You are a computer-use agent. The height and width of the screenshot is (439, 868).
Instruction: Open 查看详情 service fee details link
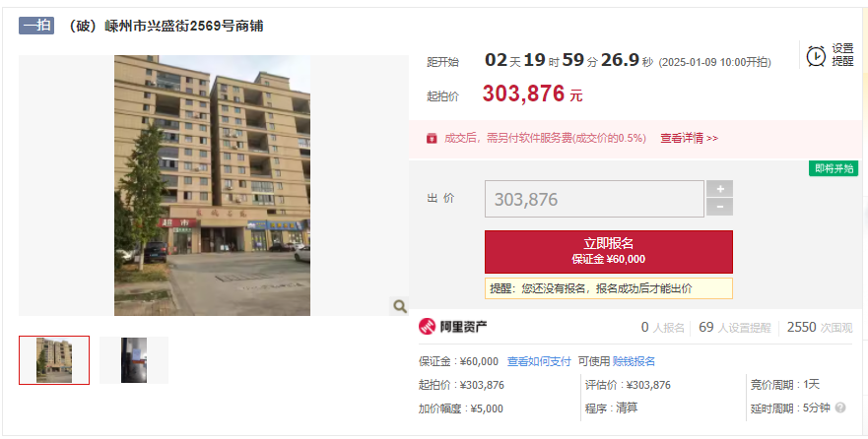click(x=689, y=138)
